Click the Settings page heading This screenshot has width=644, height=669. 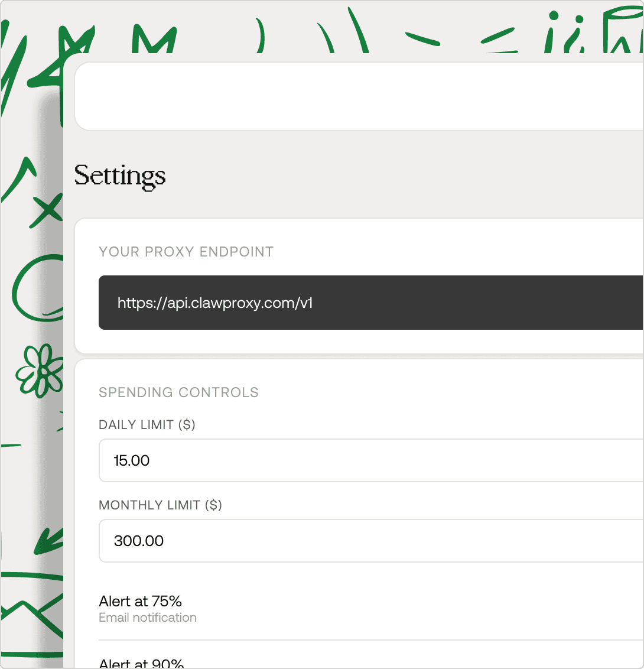pyautogui.click(x=120, y=176)
